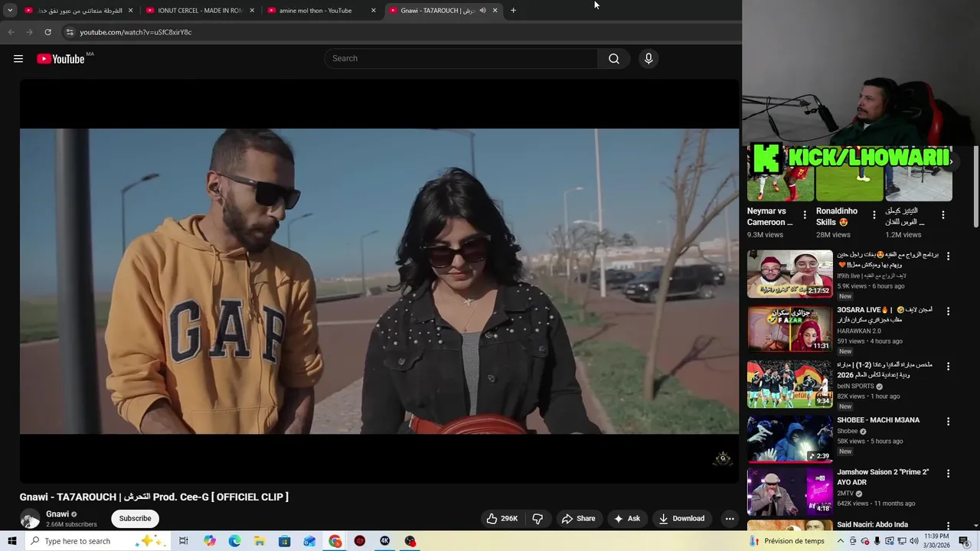
Task: Open the YouTube guide hamburger menu
Action: 18,59
